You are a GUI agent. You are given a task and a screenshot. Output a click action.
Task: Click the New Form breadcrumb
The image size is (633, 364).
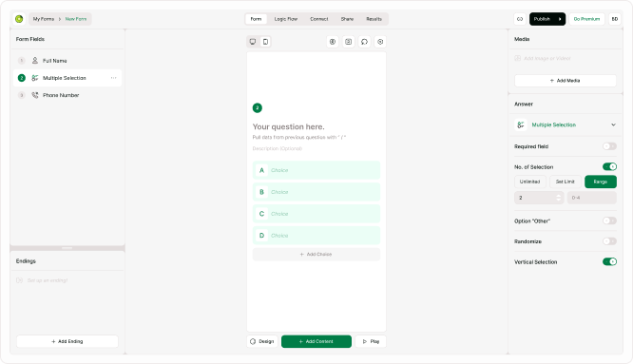click(76, 19)
